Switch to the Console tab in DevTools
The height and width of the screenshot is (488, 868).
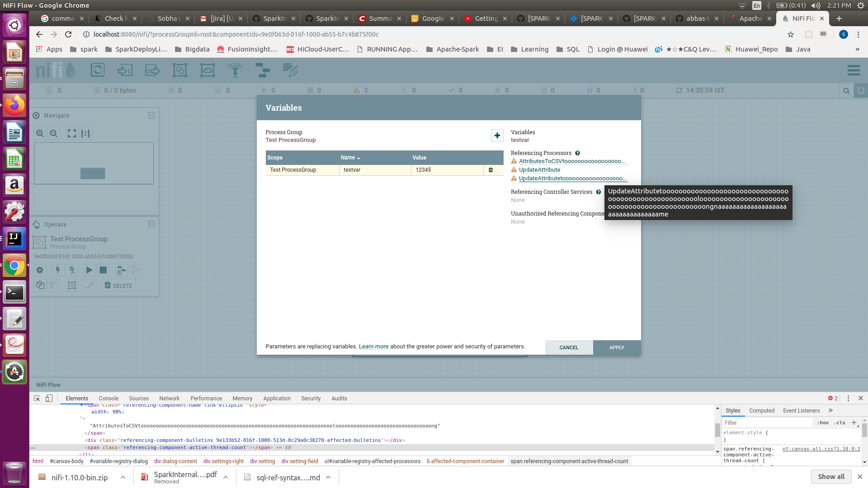click(x=108, y=398)
